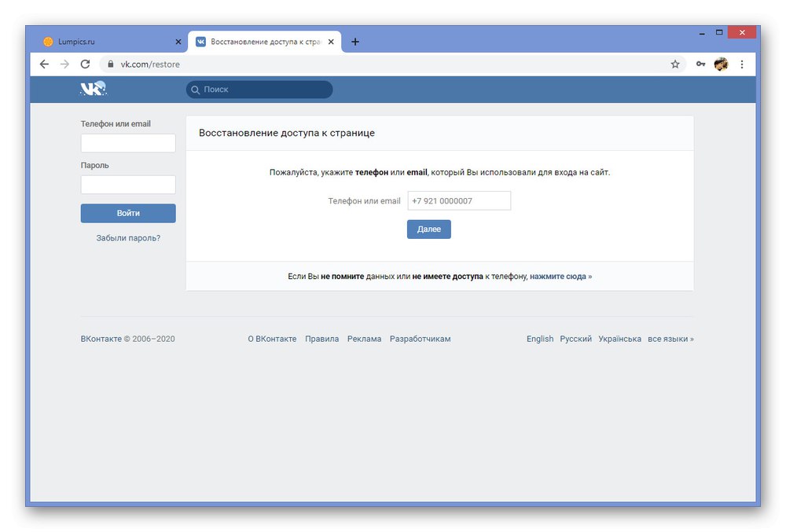Click the phone or email input field
This screenshot has width=786, height=532.
point(459,200)
